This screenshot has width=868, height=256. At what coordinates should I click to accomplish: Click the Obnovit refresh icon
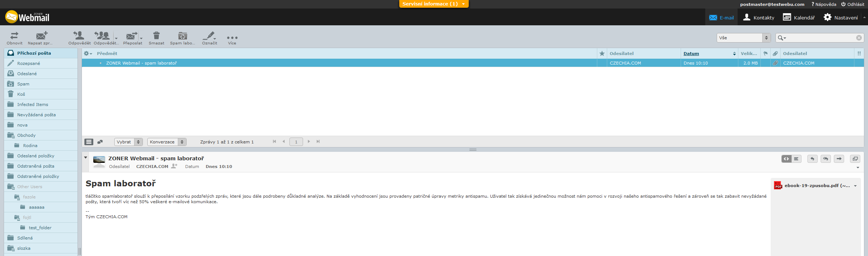(14, 36)
